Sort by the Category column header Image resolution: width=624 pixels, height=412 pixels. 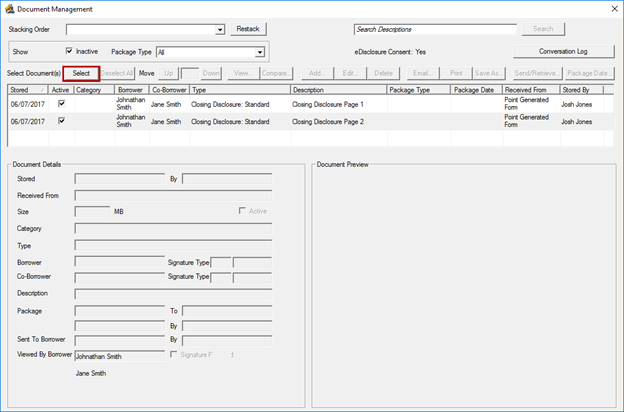point(94,90)
